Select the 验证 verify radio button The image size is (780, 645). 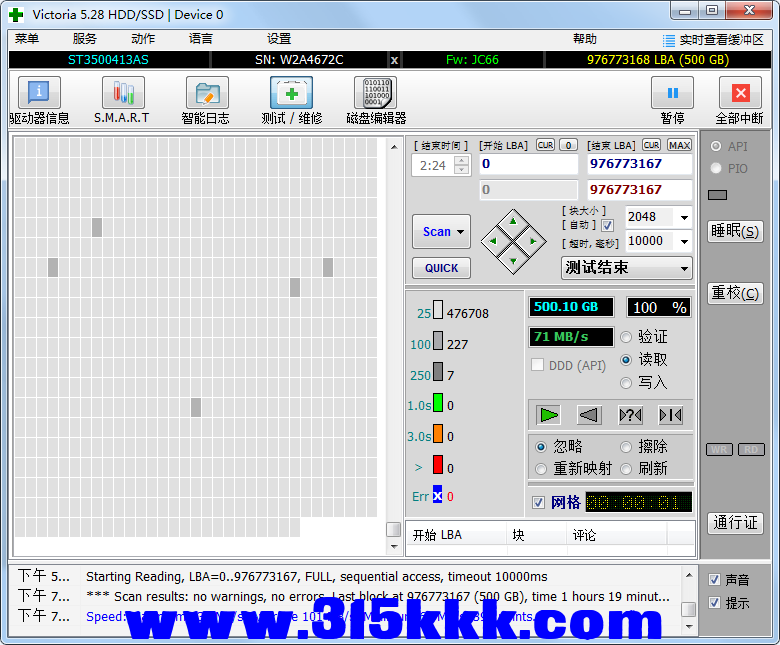(x=627, y=337)
